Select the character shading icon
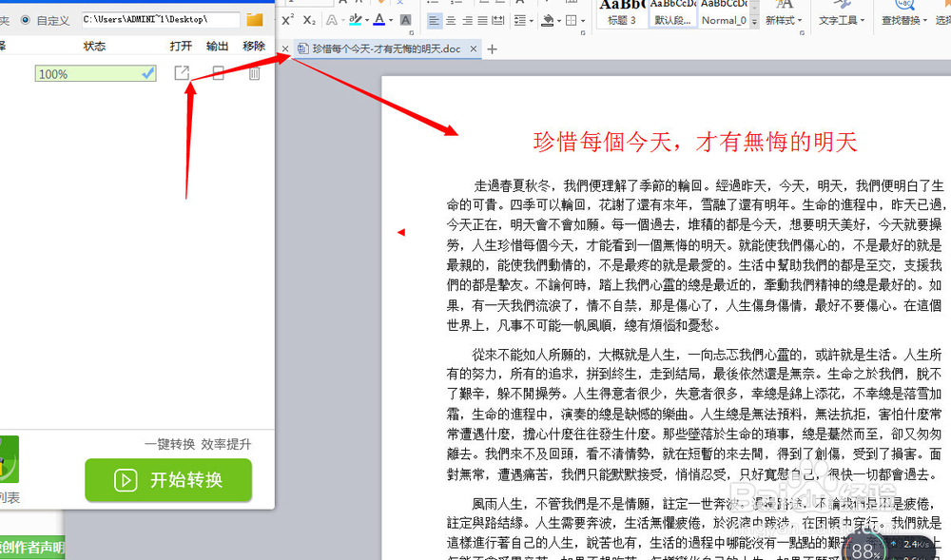This screenshot has width=951, height=560. (405, 19)
